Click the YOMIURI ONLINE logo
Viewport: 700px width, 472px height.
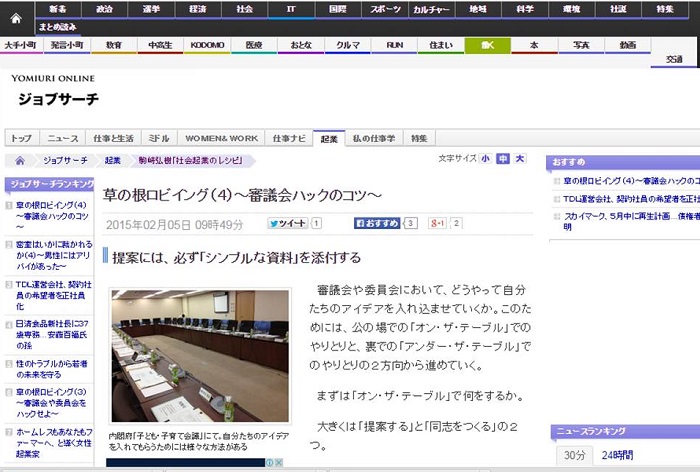coord(53,79)
